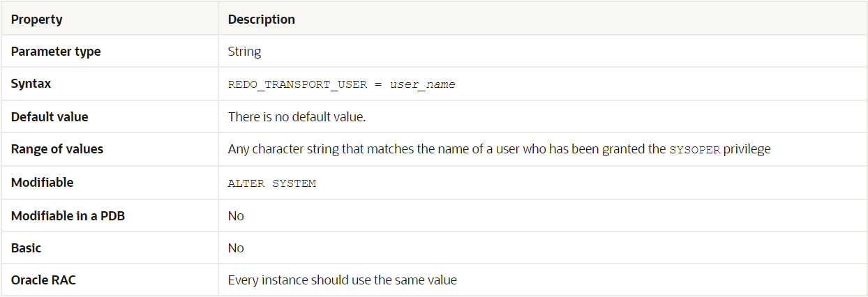Select the Default value row label

(50, 116)
